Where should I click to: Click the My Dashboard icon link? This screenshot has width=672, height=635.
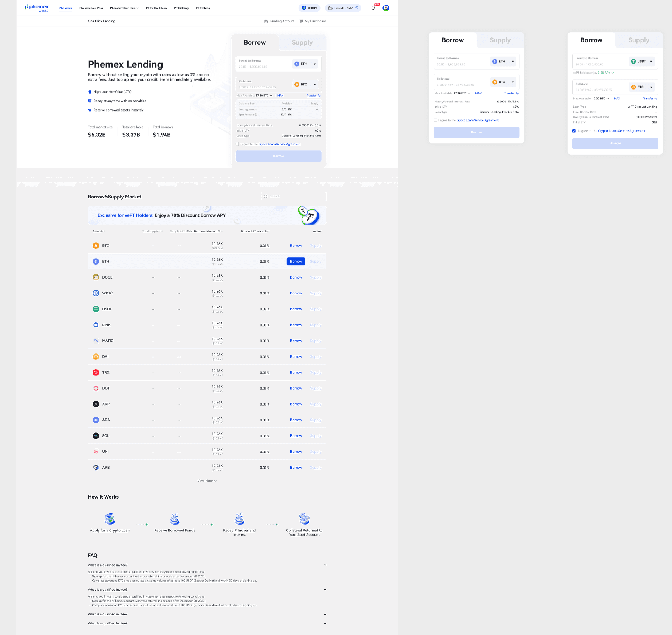tap(301, 21)
